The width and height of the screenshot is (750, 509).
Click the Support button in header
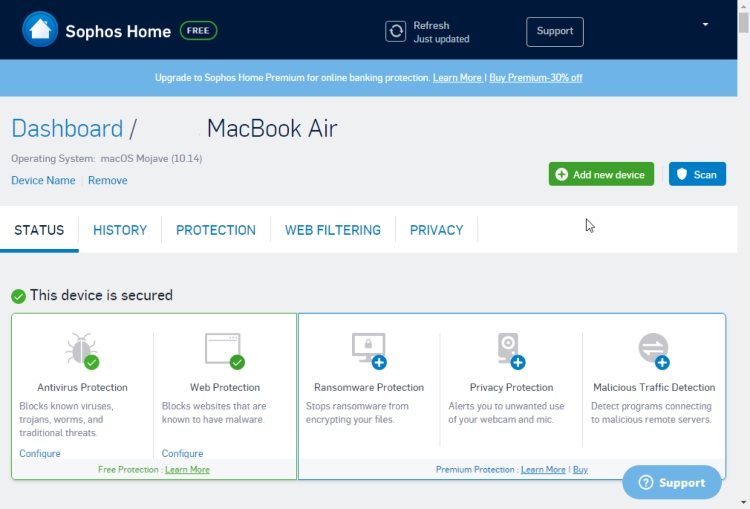(x=555, y=32)
